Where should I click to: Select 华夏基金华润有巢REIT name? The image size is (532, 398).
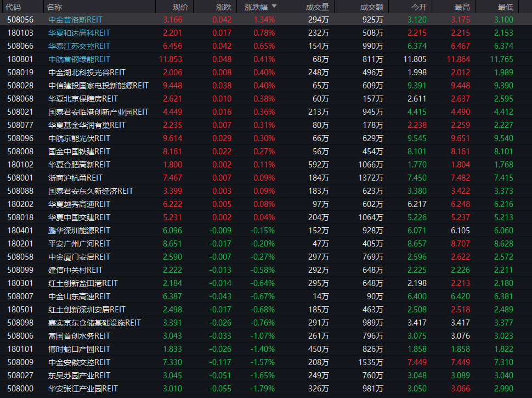tap(87, 125)
